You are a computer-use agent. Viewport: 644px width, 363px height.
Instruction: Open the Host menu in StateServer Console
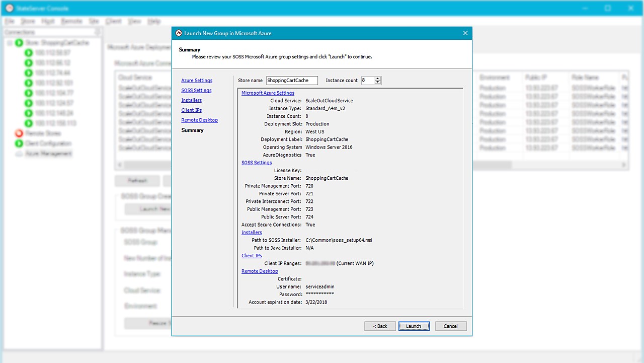pyautogui.click(x=48, y=21)
